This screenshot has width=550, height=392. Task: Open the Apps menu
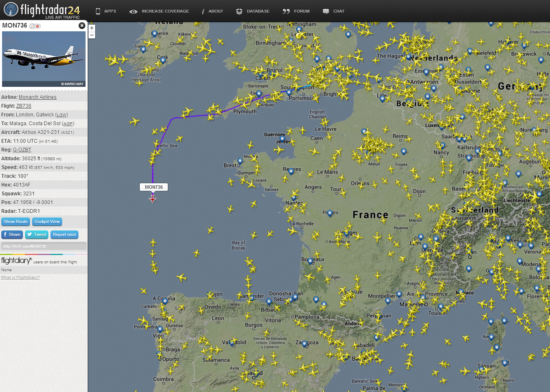coord(106,11)
